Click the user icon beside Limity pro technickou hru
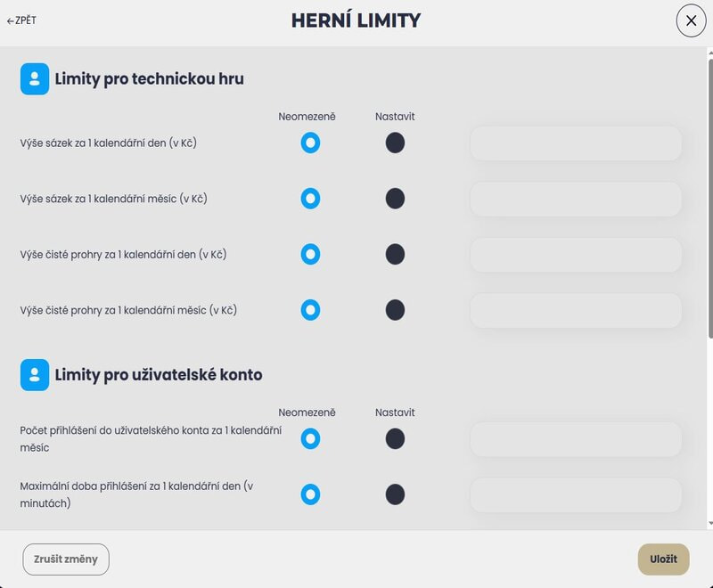The height and width of the screenshot is (588, 713). [35, 78]
